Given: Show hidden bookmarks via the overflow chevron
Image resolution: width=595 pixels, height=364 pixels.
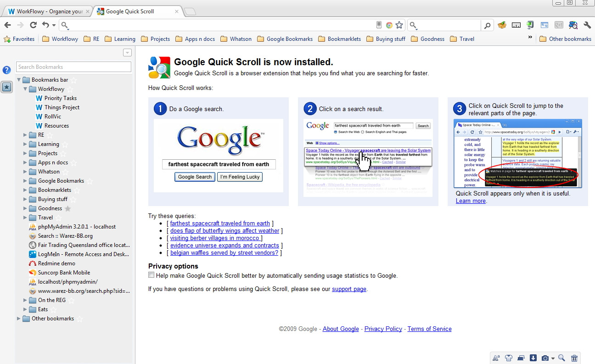Looking at the screenshot, I should 530,37.
